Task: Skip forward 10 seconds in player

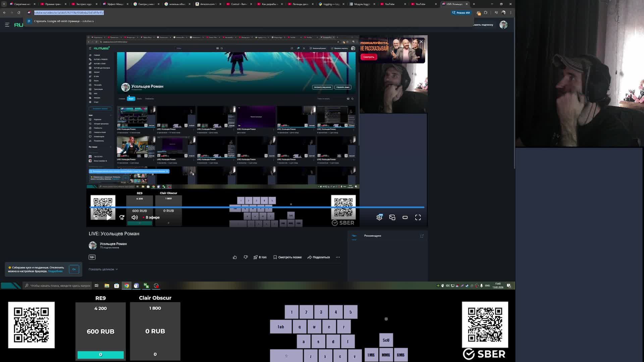Action: click(x=122, y=218)
